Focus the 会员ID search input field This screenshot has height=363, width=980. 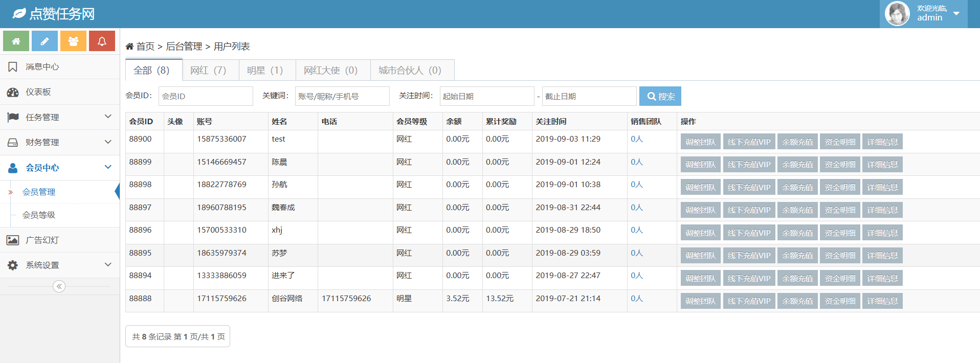pos(206,96)
